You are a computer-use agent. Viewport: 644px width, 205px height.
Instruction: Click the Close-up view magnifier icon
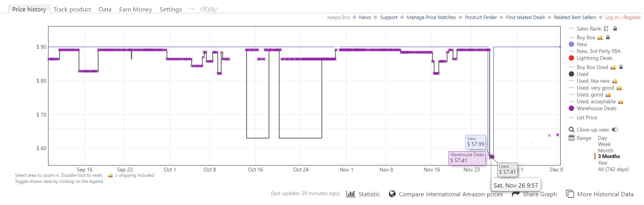pyautogui.click(x=571, y=130)
